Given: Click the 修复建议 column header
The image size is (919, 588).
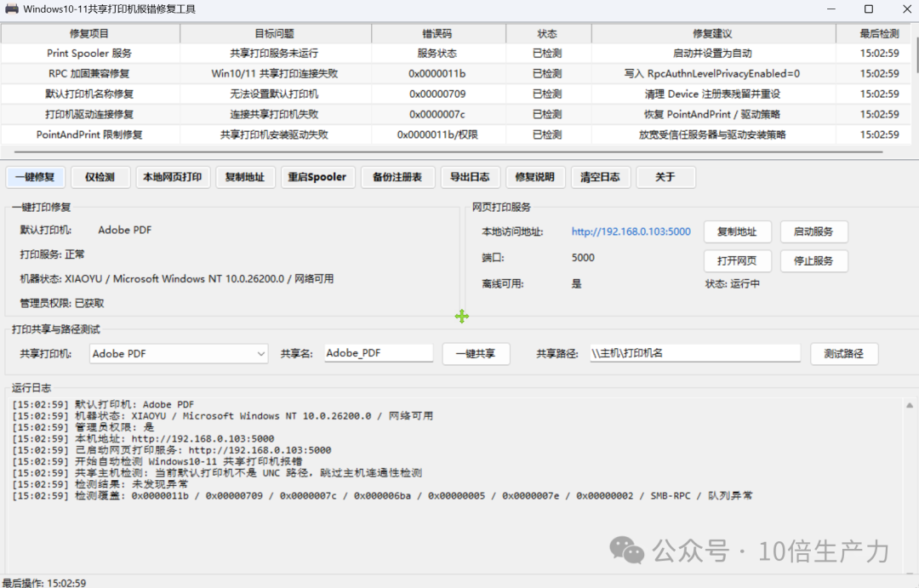Looking at the screenshot, I should coord(713,34).
